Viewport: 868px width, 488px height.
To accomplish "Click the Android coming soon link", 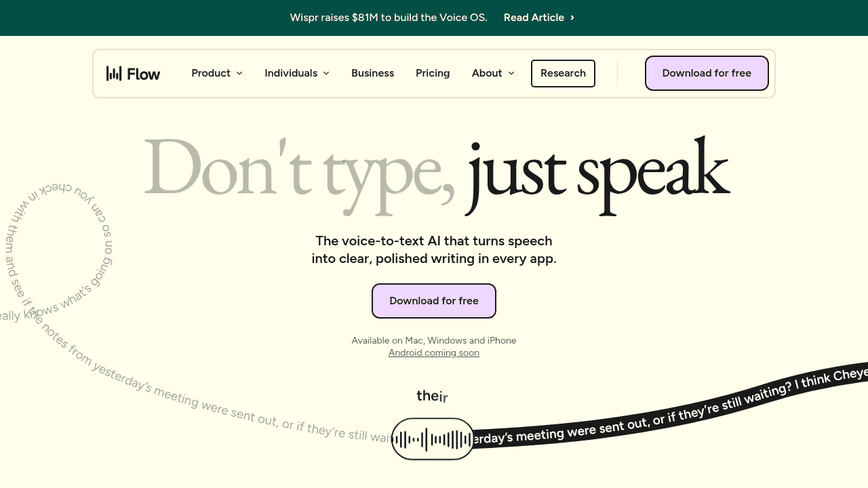I will click(x=434, y=353).
